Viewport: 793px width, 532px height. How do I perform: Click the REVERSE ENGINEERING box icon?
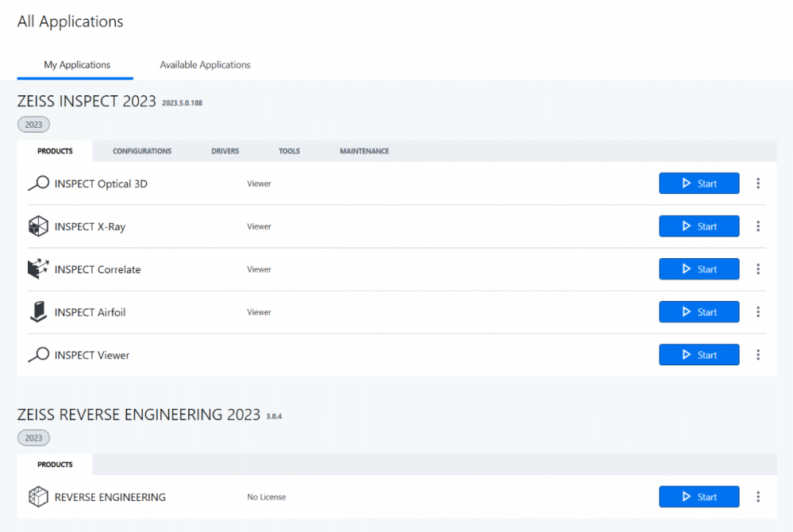38,497
